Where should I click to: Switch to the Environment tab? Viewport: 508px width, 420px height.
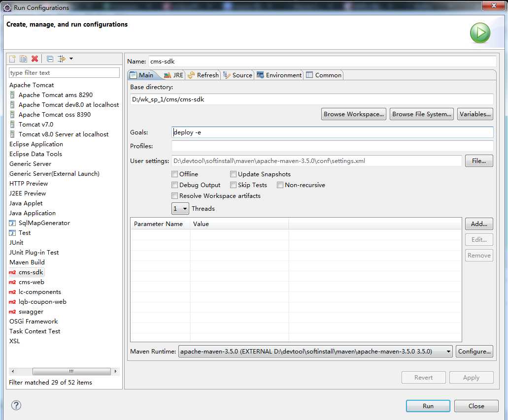pyautogui.click(x=279, y=75)
